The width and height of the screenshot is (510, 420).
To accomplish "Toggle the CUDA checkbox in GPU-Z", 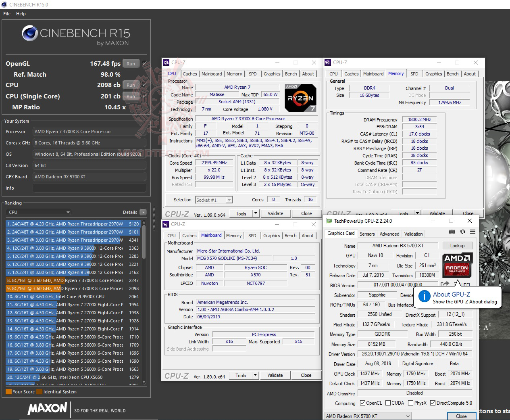I will click(x=388, y=403).
